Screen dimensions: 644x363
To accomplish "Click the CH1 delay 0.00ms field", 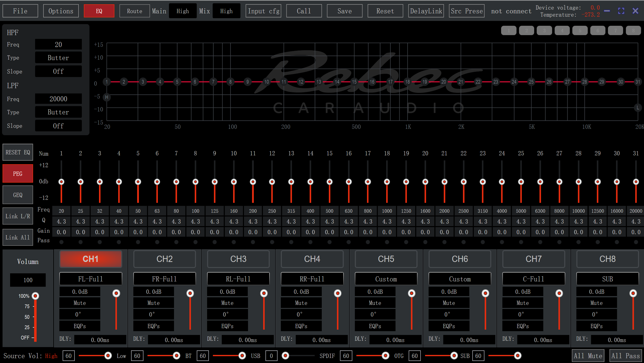I will pyautogui.click(x=100, y=340).
